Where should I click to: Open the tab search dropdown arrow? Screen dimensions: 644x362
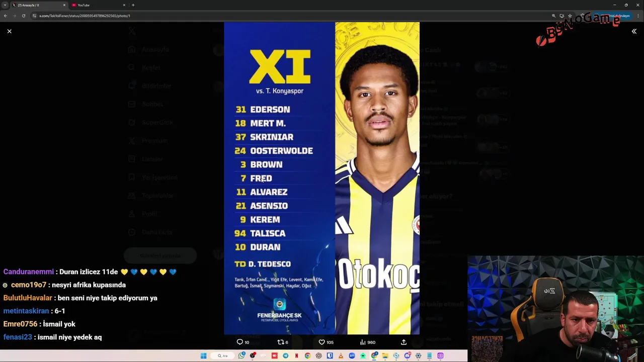coord(5,5)
